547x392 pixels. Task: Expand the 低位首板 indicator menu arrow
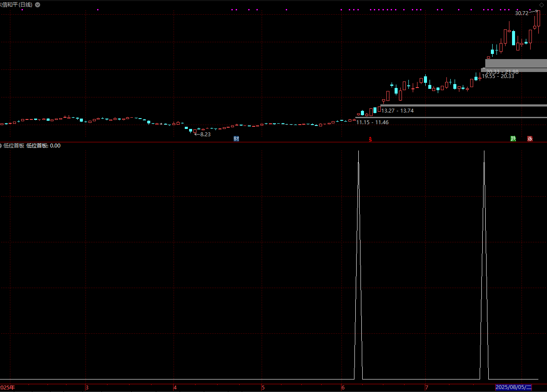1,146
